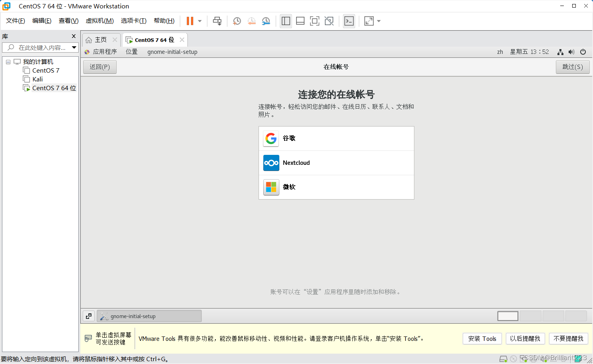Open the 查看(V) menu
The image size is (593, 364).
coord(68,21)
